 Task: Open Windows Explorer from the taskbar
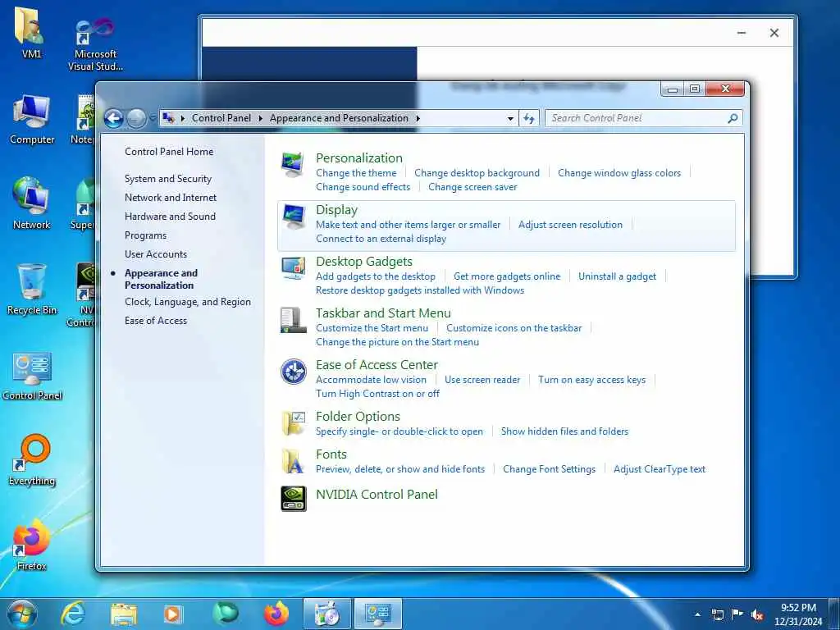pos(124,614)
